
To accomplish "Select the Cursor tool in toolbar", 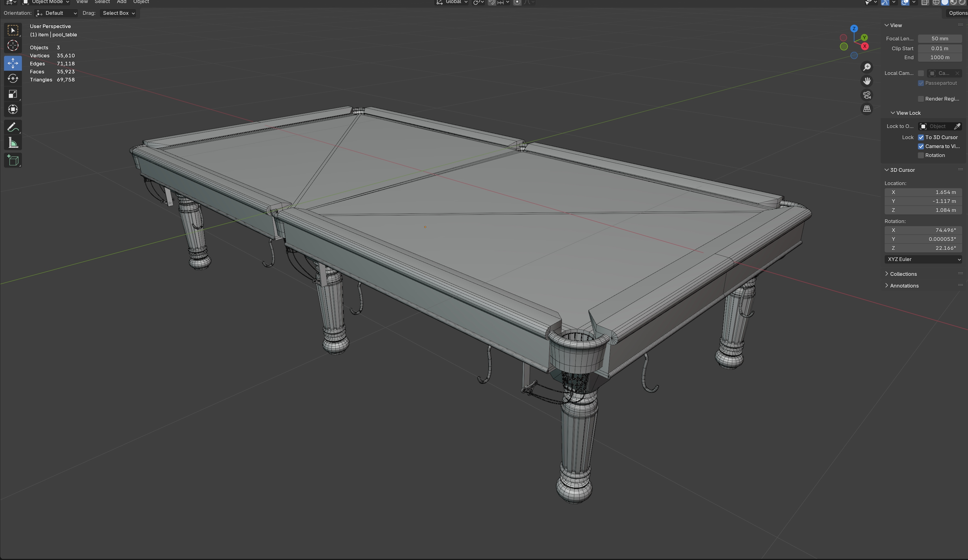I will click(13, 46).
